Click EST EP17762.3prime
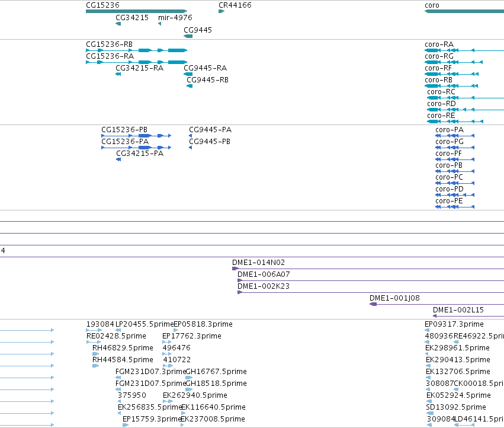 tap(167, 342)
